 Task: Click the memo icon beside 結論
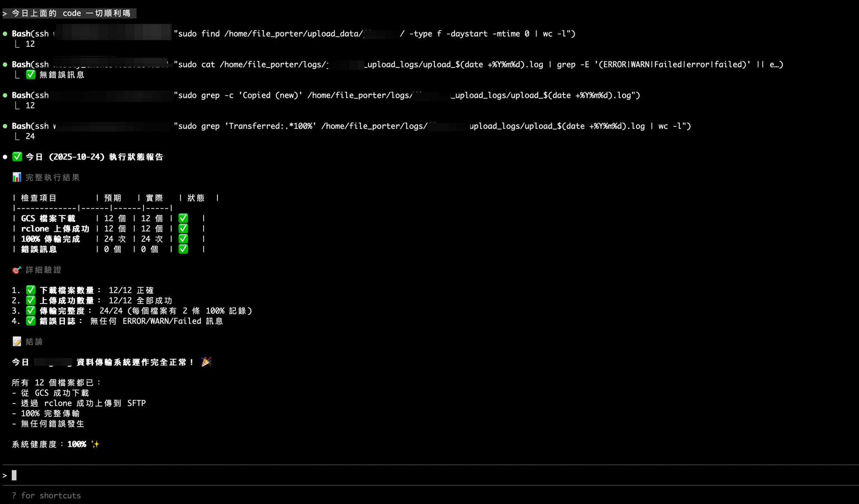tap(17, 342)
